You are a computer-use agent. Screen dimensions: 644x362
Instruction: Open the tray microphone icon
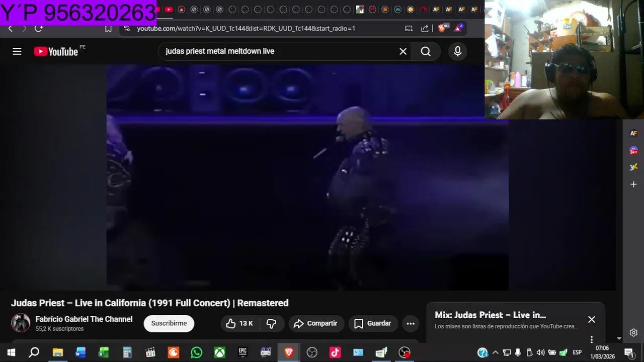click(518, 352)
